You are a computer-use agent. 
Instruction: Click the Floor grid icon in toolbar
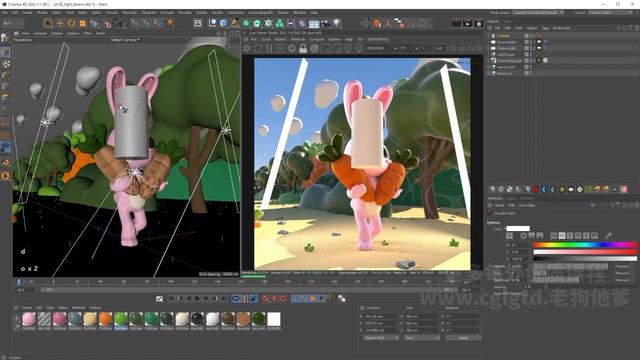[x=314, y=24]
